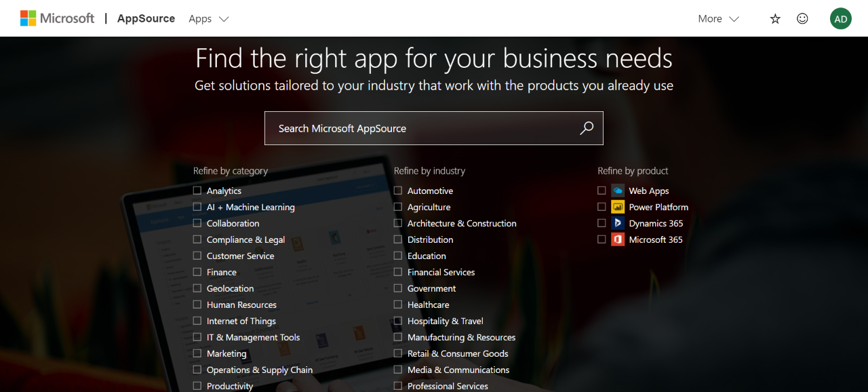
Task: Expand the Apps dropdown menu
Action: [209, 18]
